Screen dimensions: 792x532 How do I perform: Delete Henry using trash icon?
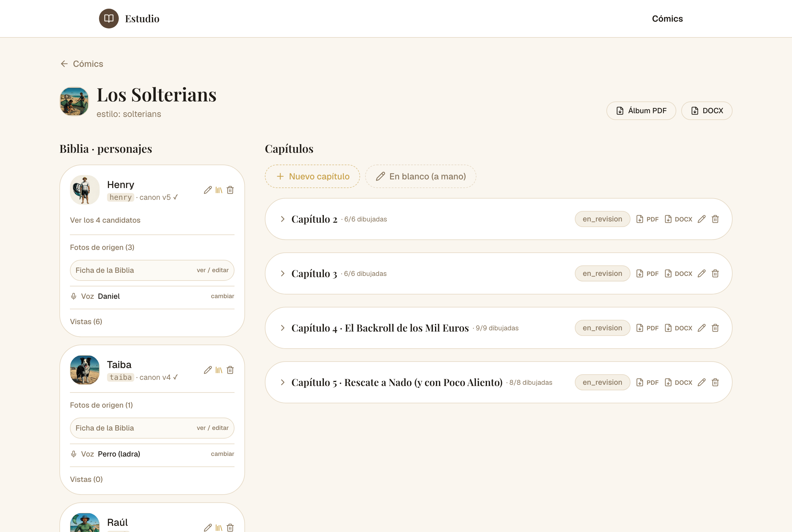[x=230, y=190]
